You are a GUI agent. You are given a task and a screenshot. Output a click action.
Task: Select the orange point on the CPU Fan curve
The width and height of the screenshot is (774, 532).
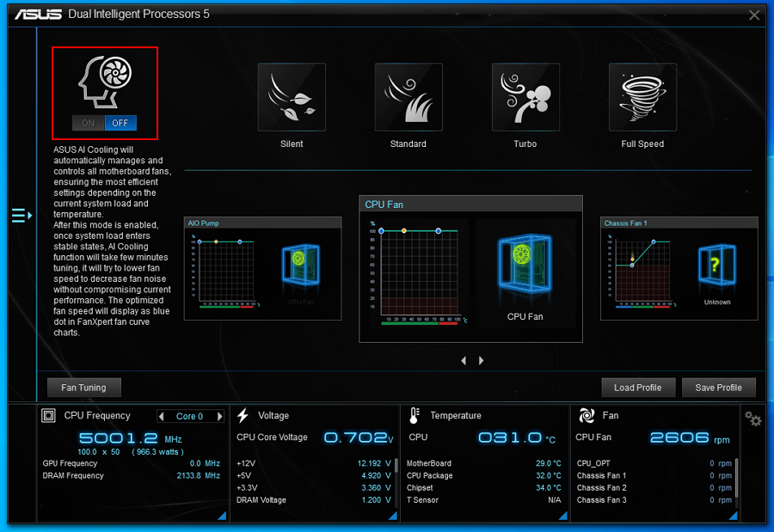404,231
